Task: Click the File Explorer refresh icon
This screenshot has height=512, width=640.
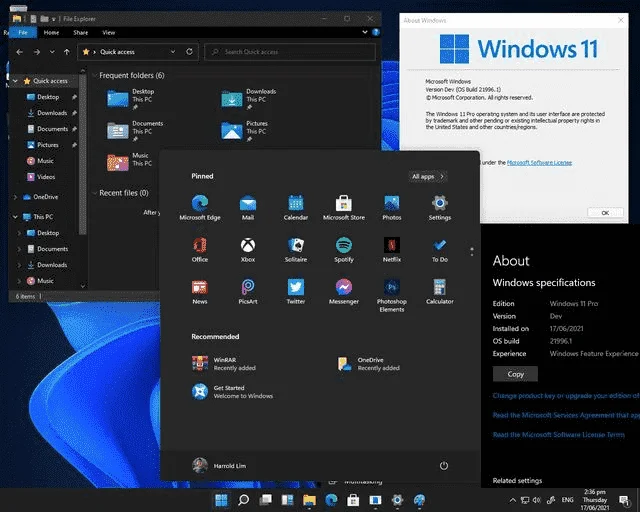Action: (189, 52)
